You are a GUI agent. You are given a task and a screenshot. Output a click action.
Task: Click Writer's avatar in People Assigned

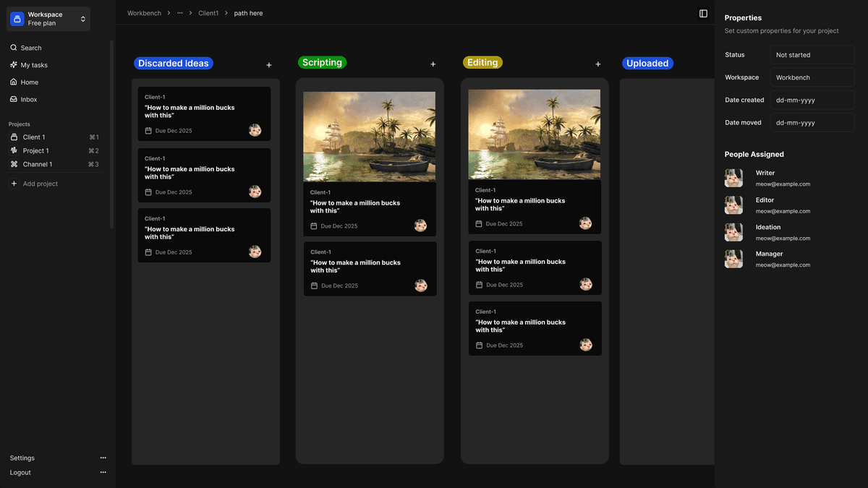733,178
